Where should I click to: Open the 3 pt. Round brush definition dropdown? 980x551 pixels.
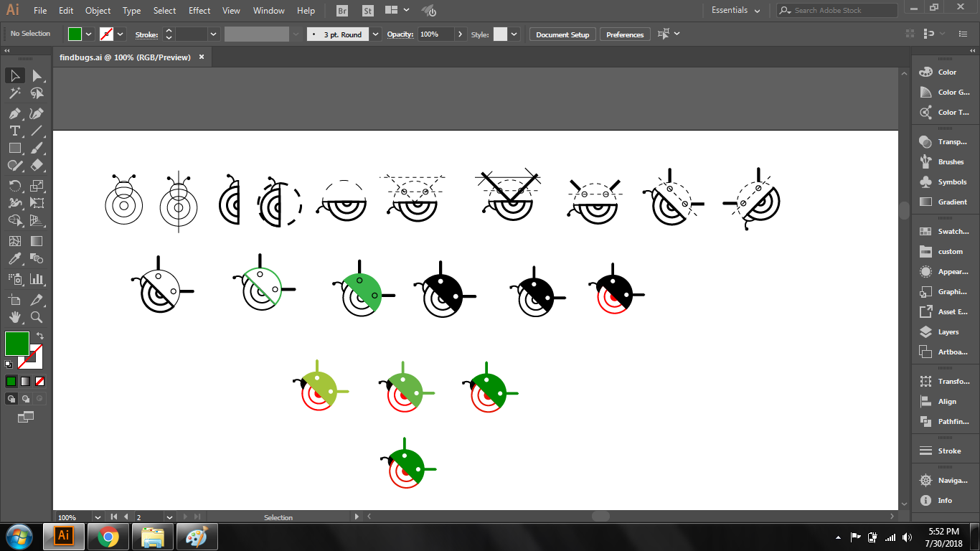coord(376,34)
